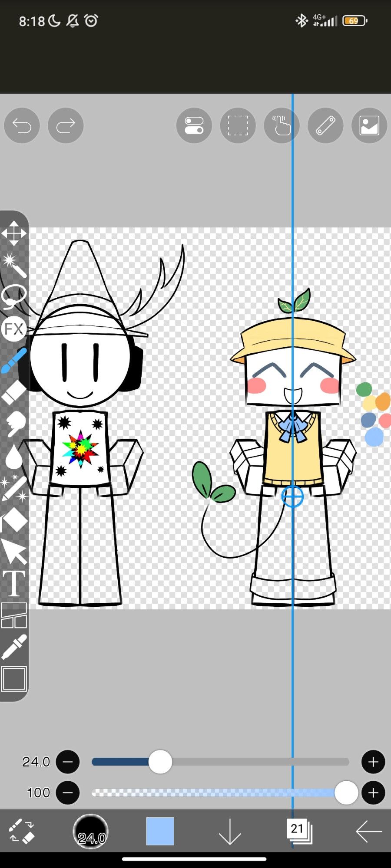Tap the alarm clock status icon
Screen dimensions: 391x868
[91, 20]
